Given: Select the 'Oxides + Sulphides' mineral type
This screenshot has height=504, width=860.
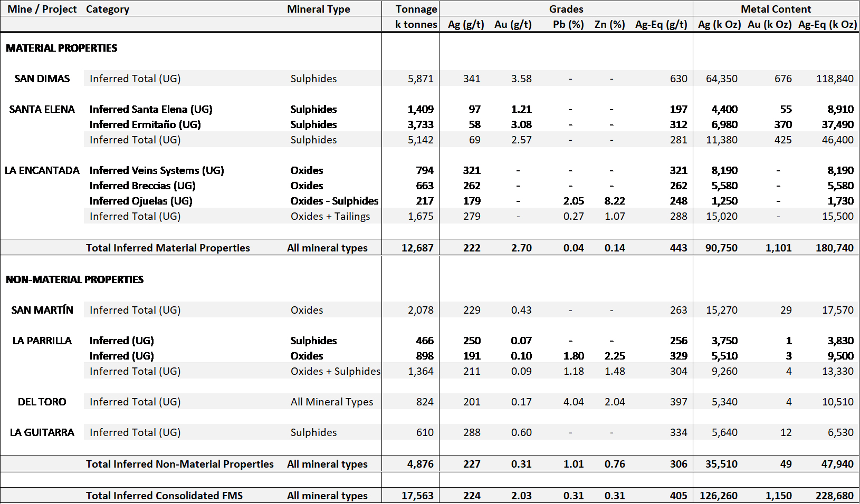Looking at the screenshot, I should point(336,371).
